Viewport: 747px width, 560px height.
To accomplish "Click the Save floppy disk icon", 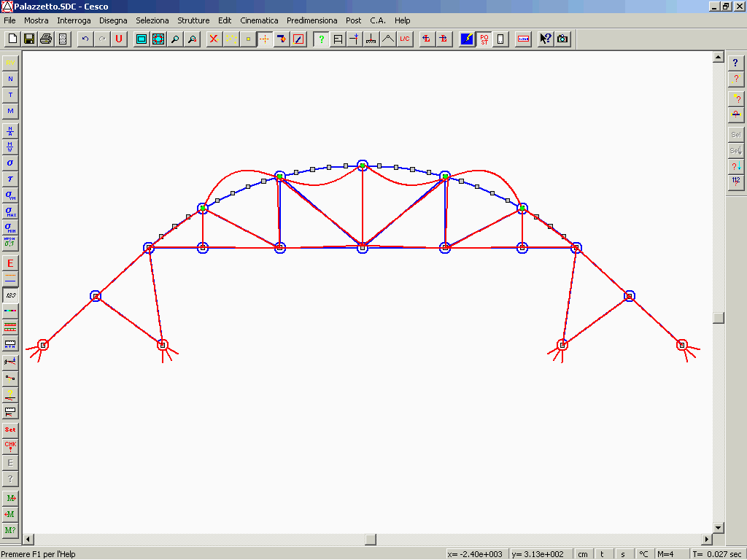I will pos(29,39).
